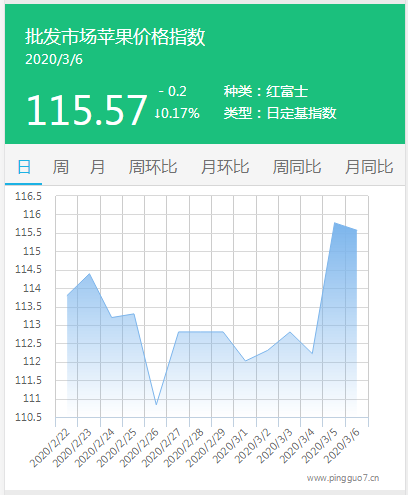Open the 周环比 tab
The height and width of the screenshot is (495, 408).
153,167
